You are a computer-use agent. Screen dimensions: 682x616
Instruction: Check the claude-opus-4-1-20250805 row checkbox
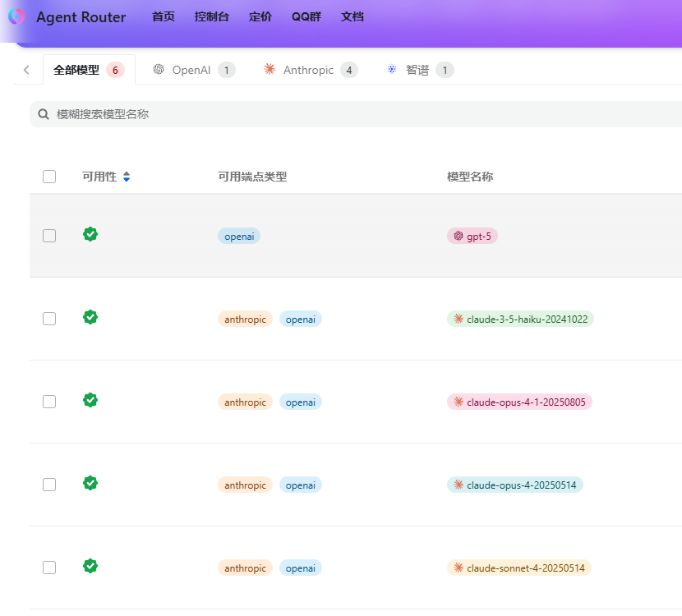49,402
